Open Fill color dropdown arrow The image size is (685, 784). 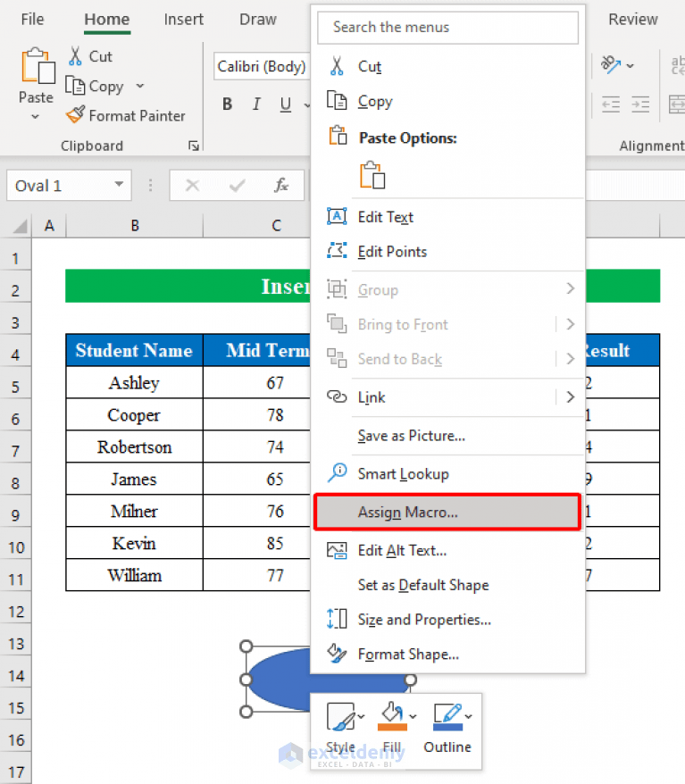point(413,716)
